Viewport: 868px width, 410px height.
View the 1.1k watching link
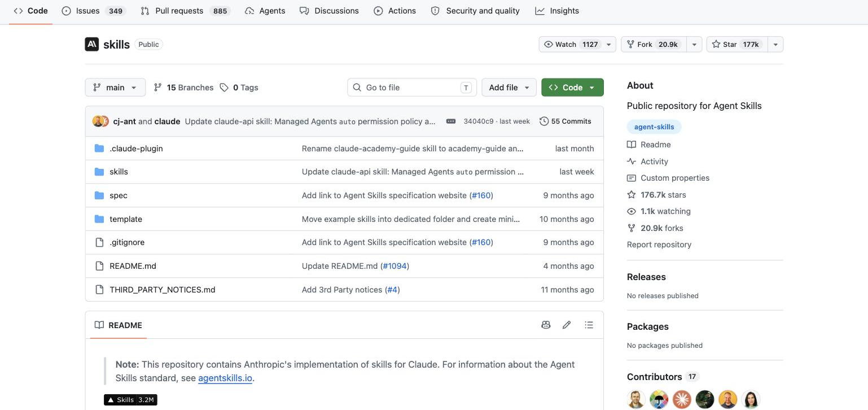[659, 211]
